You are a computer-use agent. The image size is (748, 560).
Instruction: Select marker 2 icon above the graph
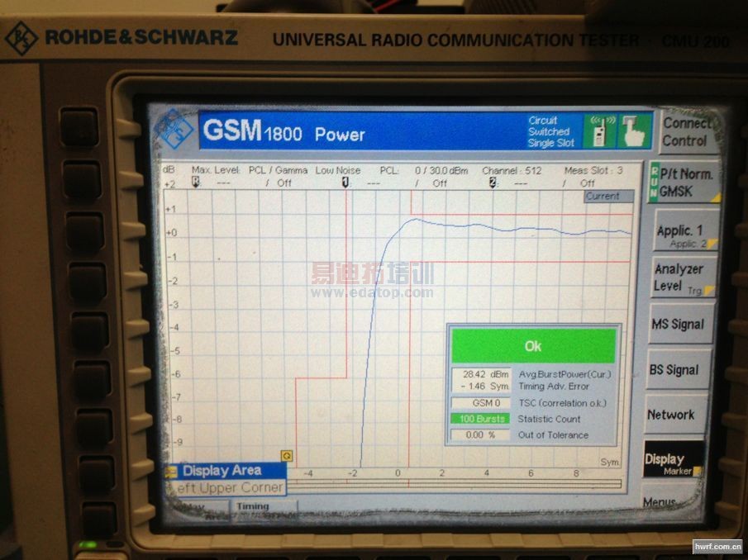[493, 182]
